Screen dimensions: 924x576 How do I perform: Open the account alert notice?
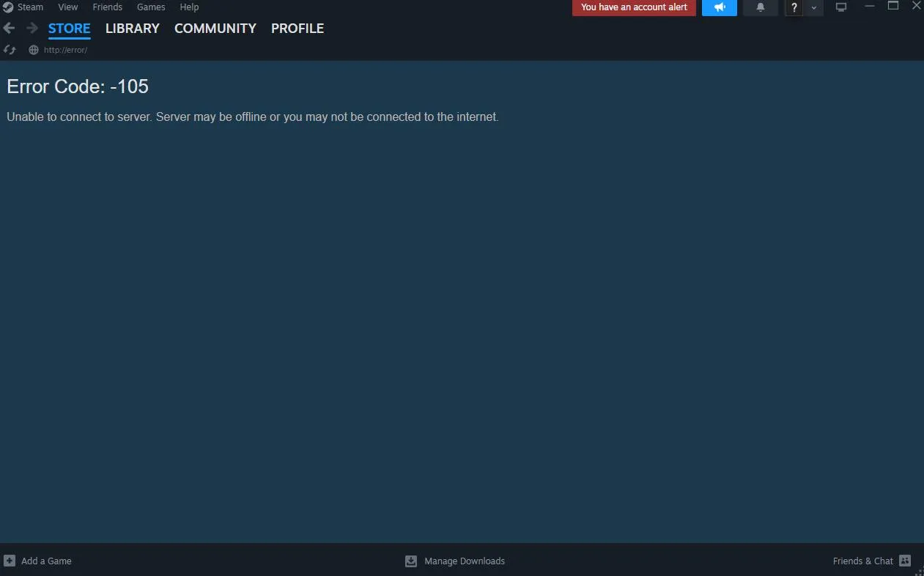pyautogui.click(x=634, y=7)
